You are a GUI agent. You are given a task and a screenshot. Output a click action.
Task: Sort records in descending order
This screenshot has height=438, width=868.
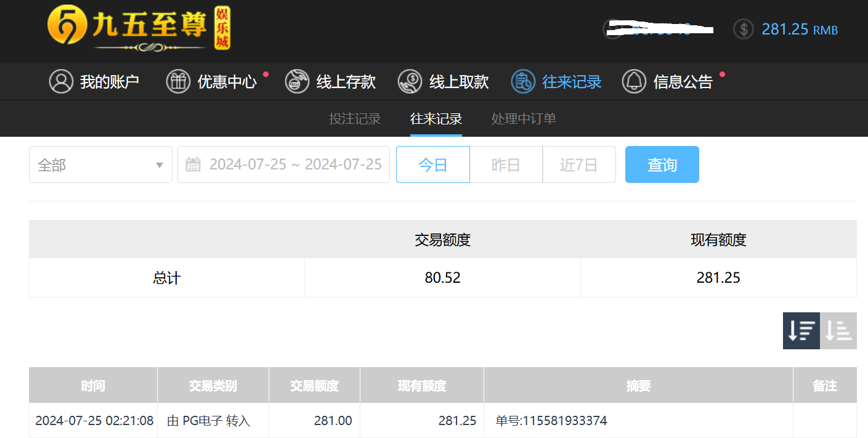[x=801, y=331]
